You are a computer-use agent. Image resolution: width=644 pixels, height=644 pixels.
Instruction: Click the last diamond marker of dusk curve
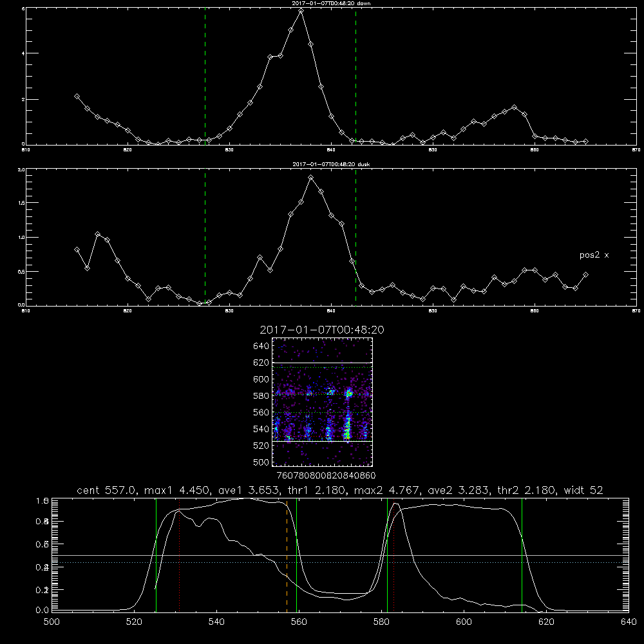[x=585, y=275]
